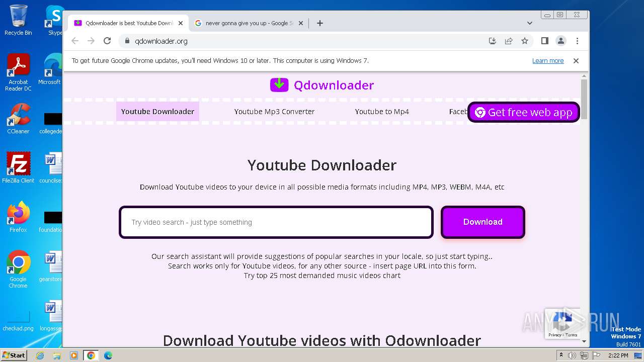Open checkad.png desktop file
Image resolution: width=644 pixels, height=362 pixels.
coord(18,320)
